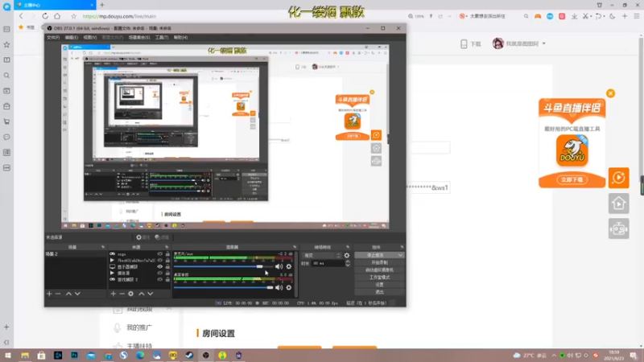Open the View menu in OBS
Viewport: 644px width, 362px height.
coord(90,37)
